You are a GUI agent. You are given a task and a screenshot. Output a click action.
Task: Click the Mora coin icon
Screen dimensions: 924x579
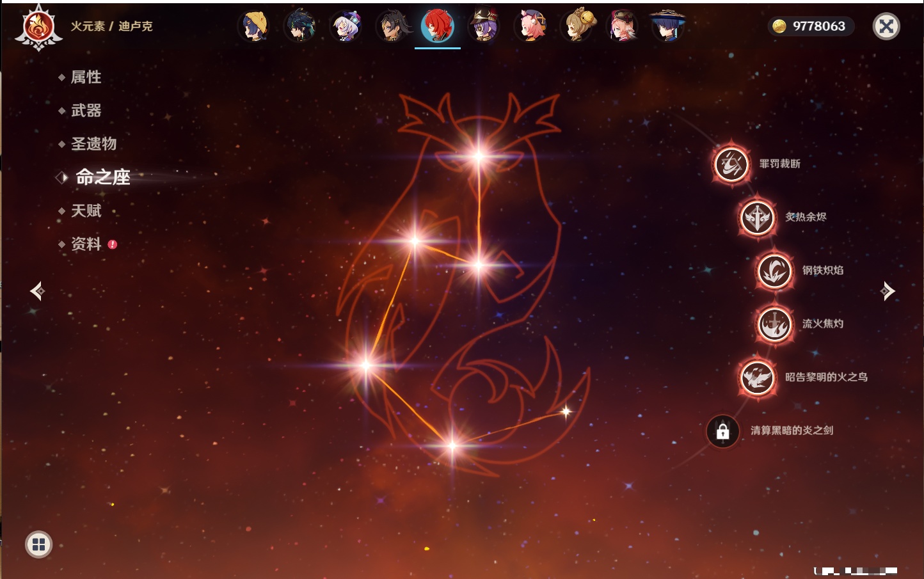click(x=779, y=26)
